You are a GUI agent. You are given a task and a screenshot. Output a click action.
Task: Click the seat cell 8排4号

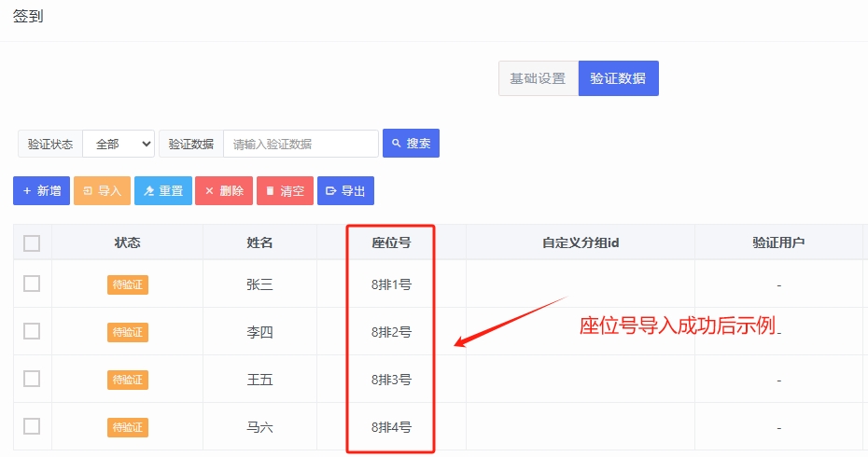(391, 427)
